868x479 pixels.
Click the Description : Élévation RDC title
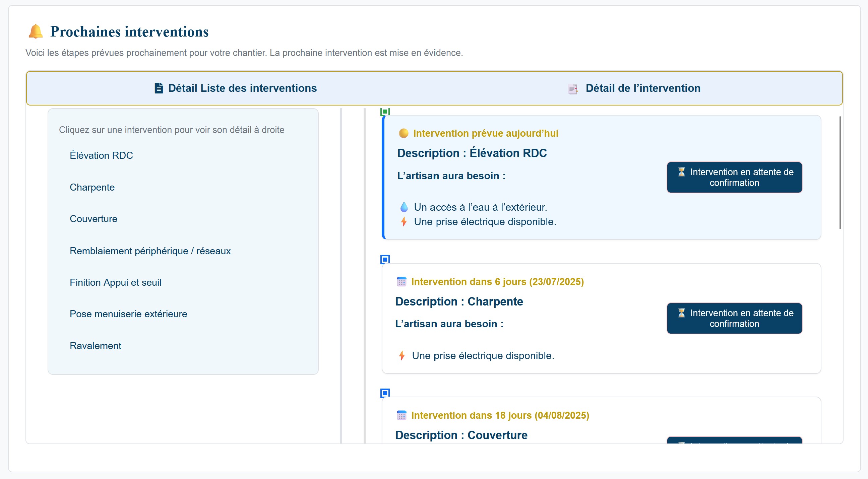472,153
